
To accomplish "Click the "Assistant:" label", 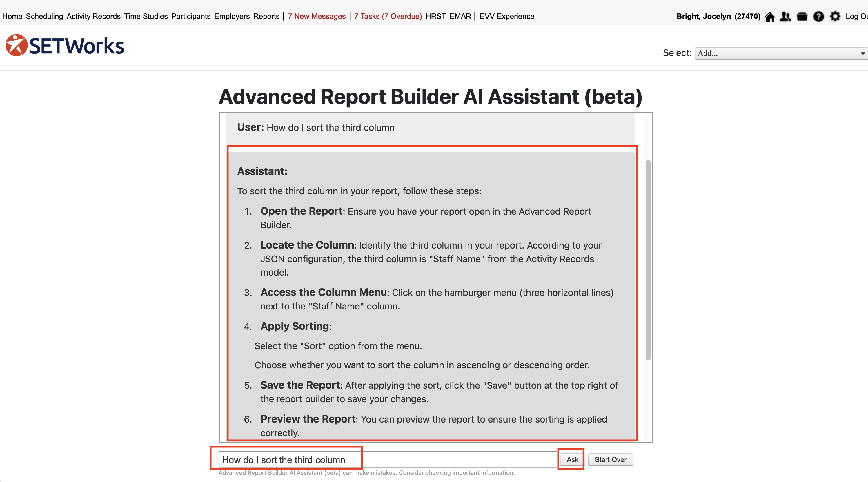I will 262,171.
